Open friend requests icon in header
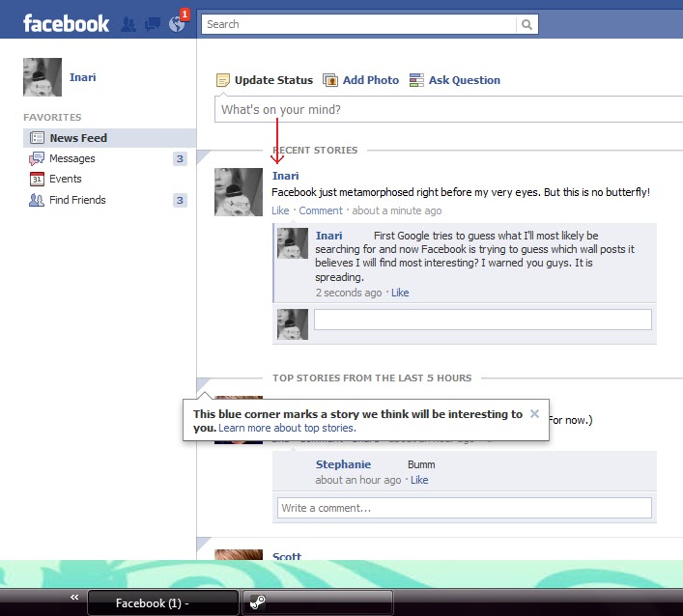This screenshot has height=616, width=683. (128, 24)
